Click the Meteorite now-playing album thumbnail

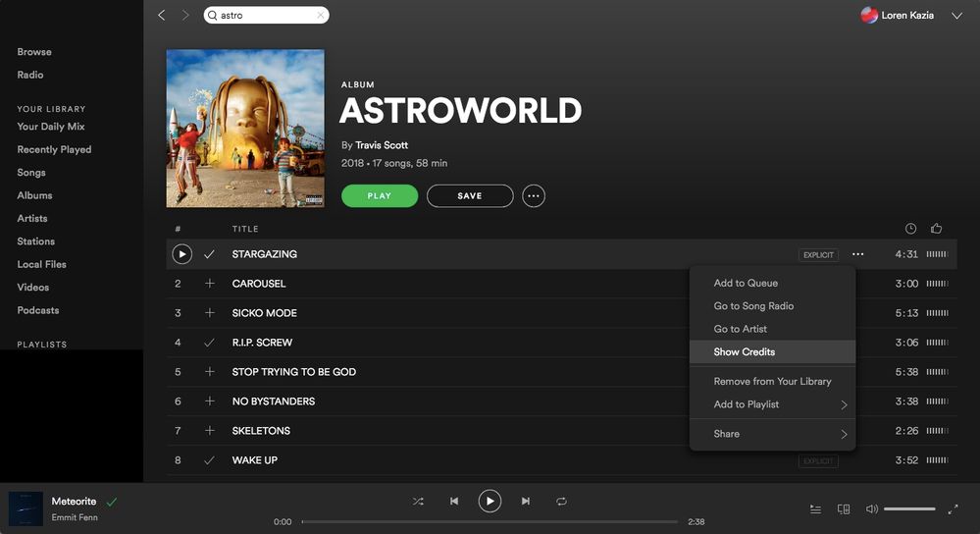26,508
